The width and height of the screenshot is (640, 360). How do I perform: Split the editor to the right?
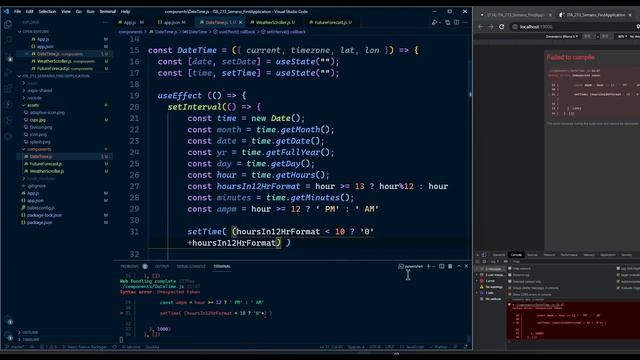(456, 22)
